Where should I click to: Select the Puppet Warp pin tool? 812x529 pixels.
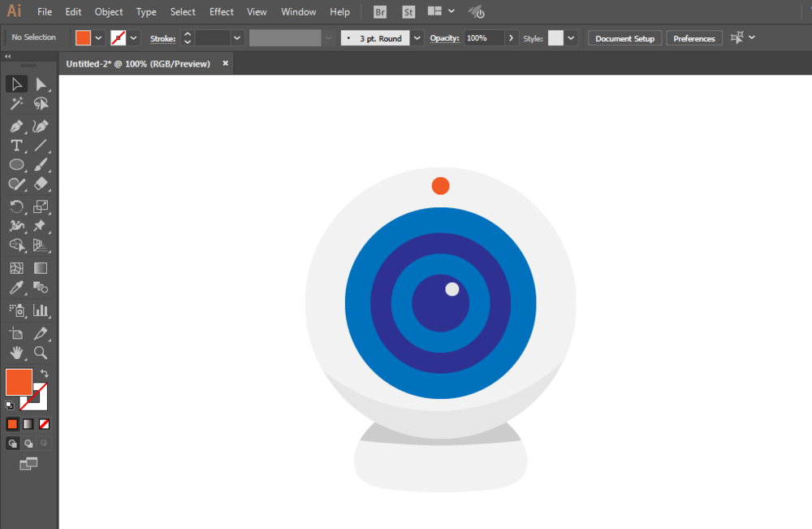(41, 226)
